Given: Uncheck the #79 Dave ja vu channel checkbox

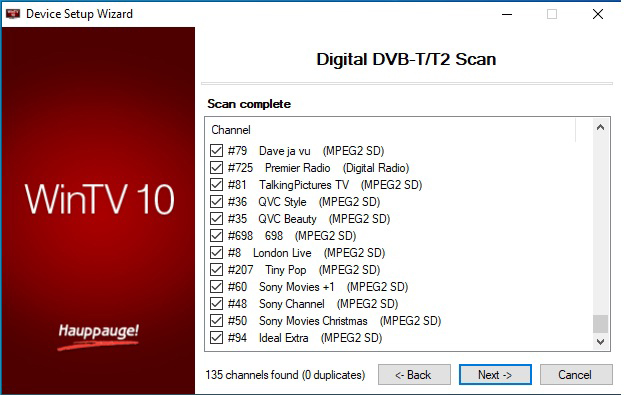Looking at the screenshot, I should click(x=216, y=151).
